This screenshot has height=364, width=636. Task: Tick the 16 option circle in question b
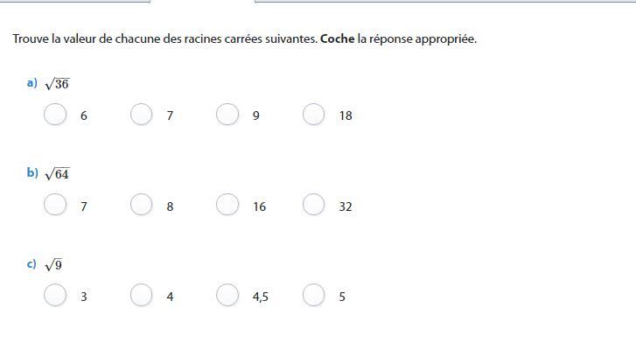click(227, 204)
